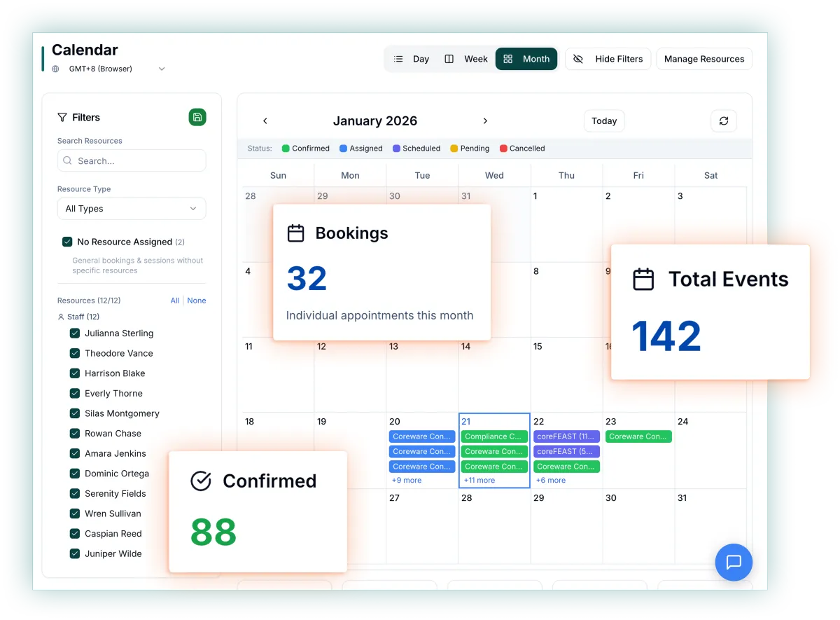Click the search magnifier icon
Screen dimensions: 840x620
click(68, 160)
